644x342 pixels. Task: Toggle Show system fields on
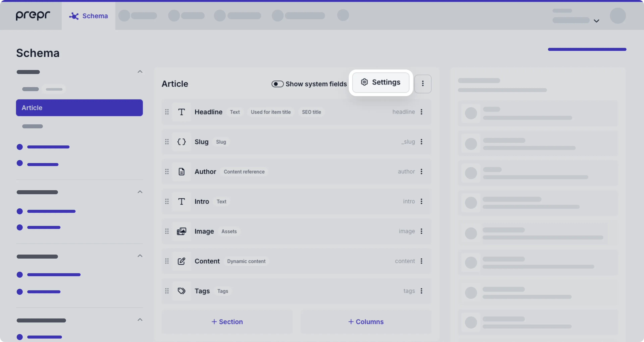(x=277, y=84)
